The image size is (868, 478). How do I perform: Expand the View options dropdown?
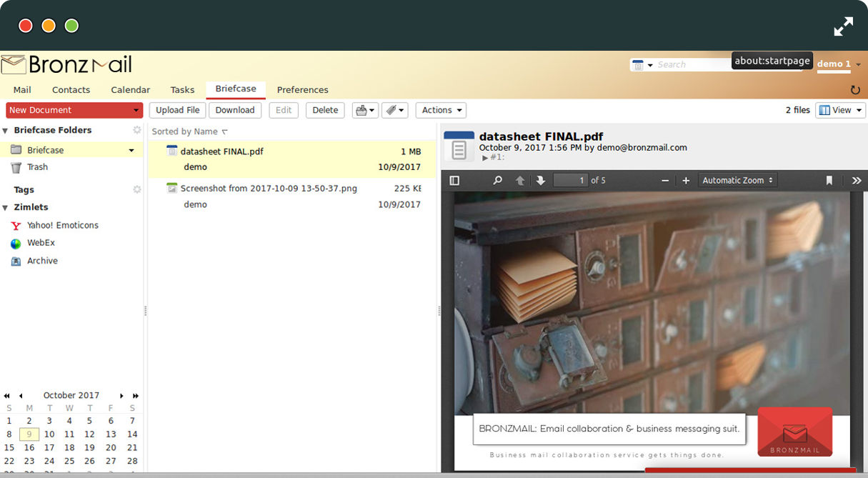pyautogui.click(x=840, y=110)
